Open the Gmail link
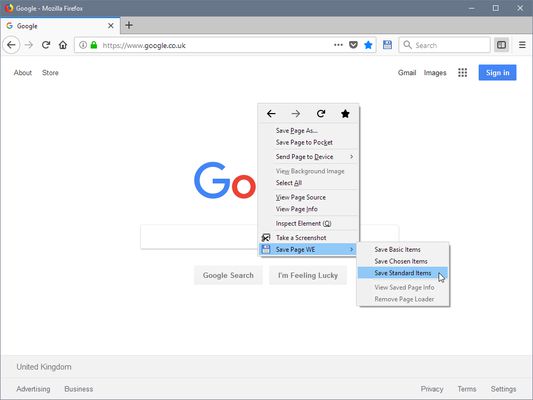This screenshot has width=533, height=400. tap(407, 72)
